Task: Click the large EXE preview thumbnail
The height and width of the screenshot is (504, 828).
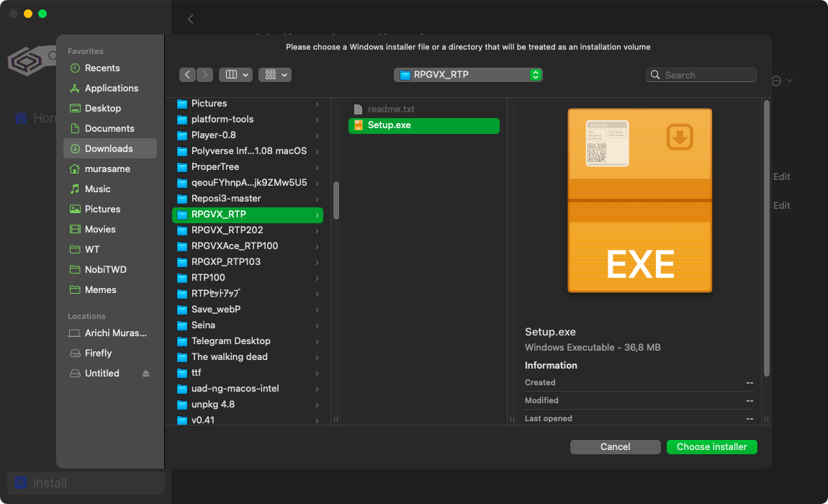Action: pos(639,200)
